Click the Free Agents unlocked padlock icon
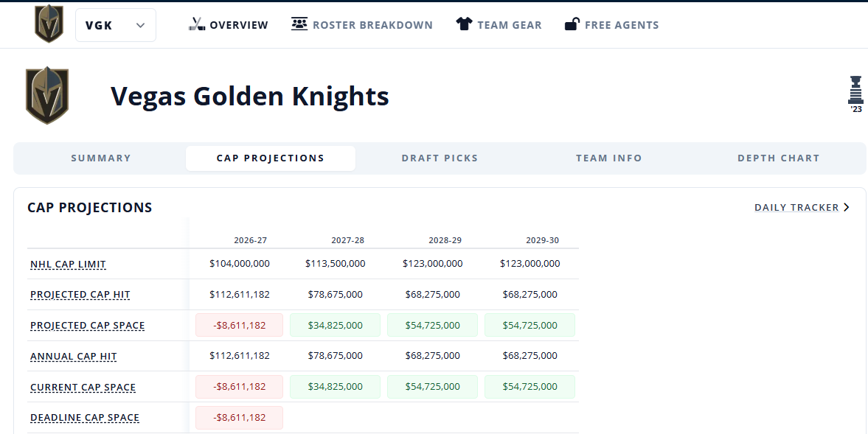868x434 pixels. tap(572, 24)
